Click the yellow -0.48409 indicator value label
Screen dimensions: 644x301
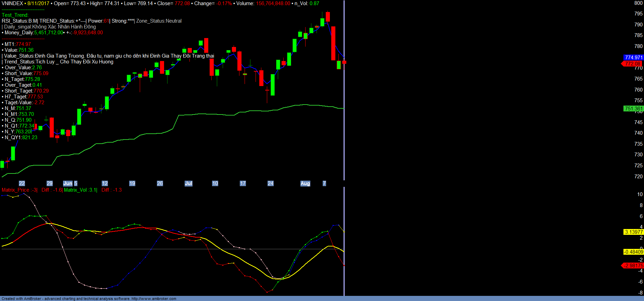[x=633, y=252]
